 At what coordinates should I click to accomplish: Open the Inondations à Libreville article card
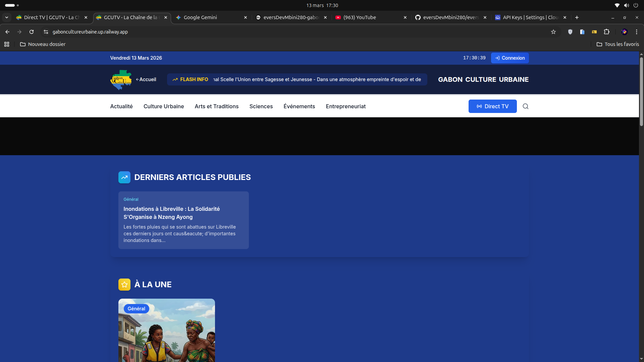pyautogui.click(x=183, y=220)
